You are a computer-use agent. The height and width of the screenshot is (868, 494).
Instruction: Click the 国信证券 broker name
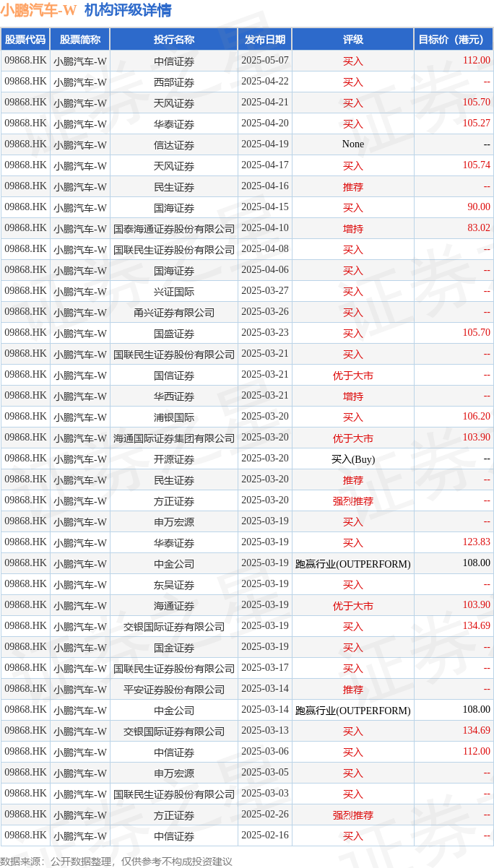coord(174,376)
